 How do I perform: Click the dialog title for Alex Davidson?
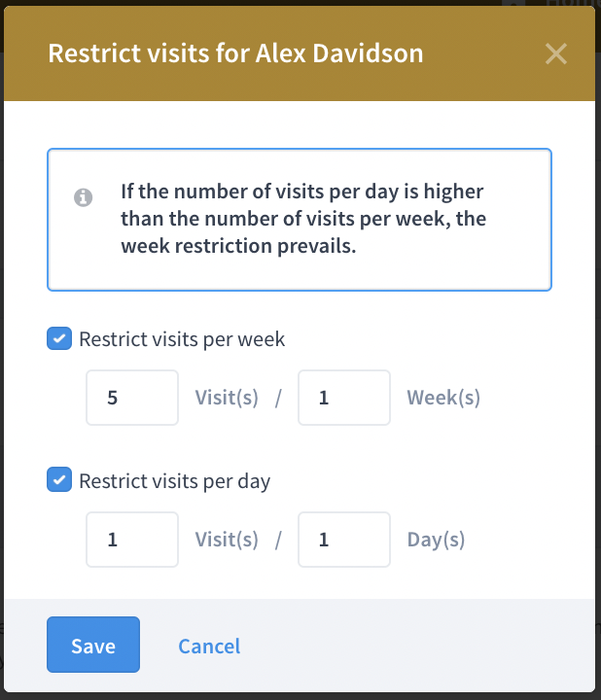235,53
